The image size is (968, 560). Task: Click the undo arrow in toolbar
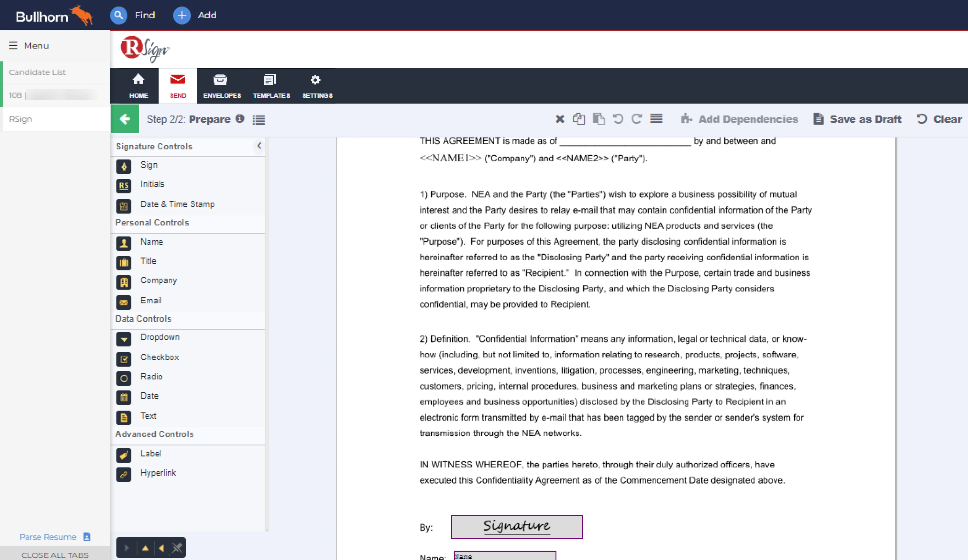pos(618,119)
